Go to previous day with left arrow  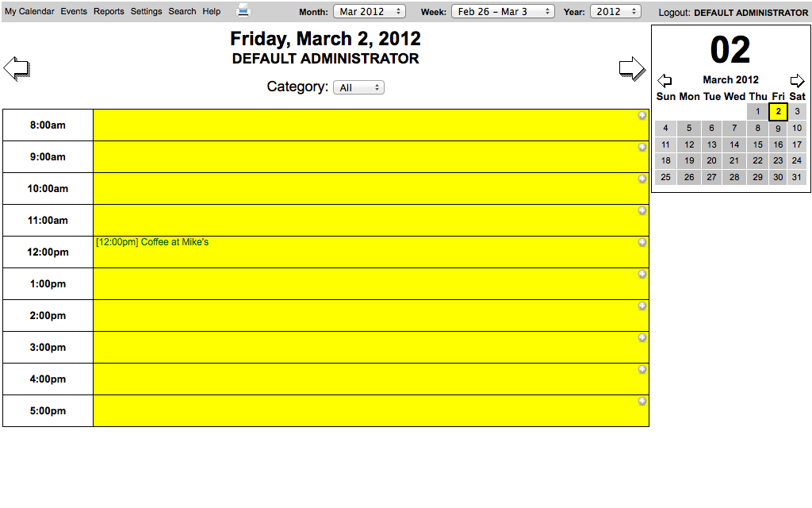(17, 69)
